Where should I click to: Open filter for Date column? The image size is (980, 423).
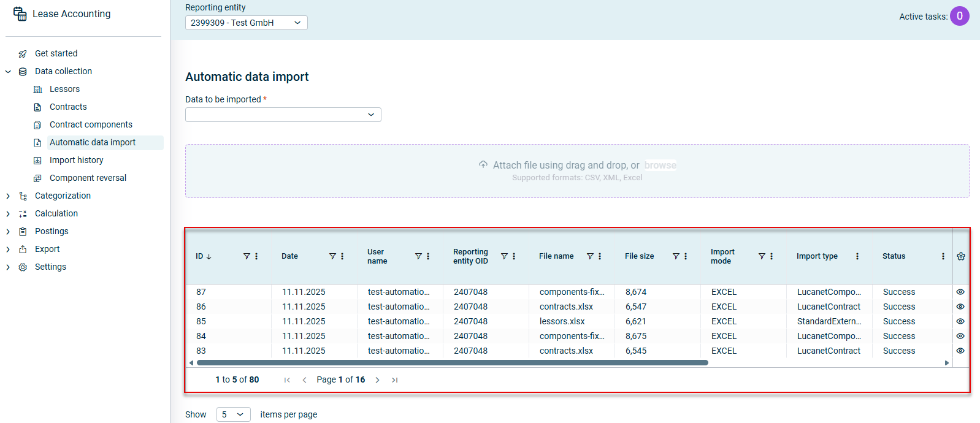[332, 256]
